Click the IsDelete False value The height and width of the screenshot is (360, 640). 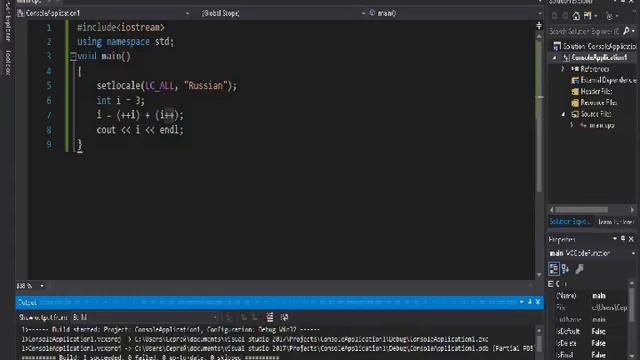[598, 343]
